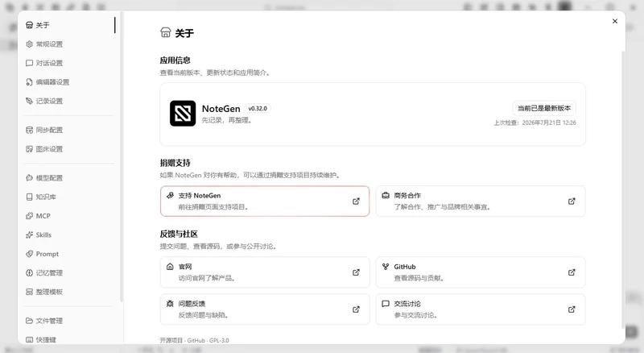Image resolution: width=644 pixels, height=353 pixels.
Task: Click the image icon next to 图床设置
Action: [29, 149]
